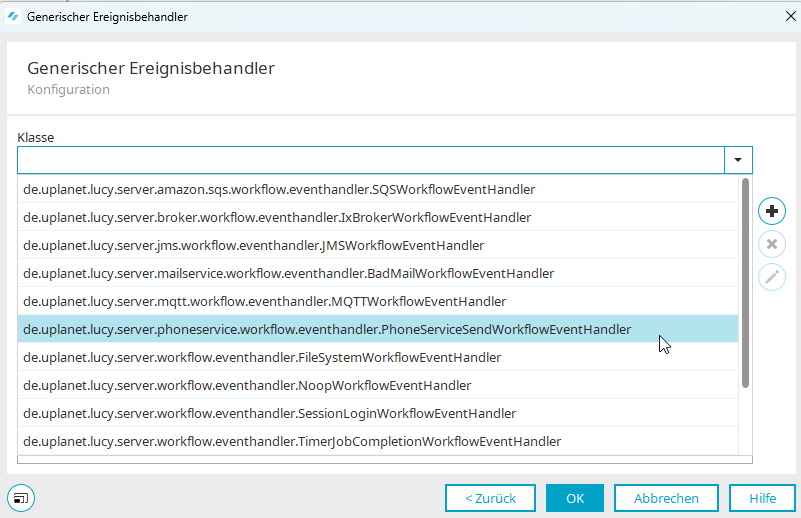Select NoopWorkflowEventHandler class

[378, 386]
